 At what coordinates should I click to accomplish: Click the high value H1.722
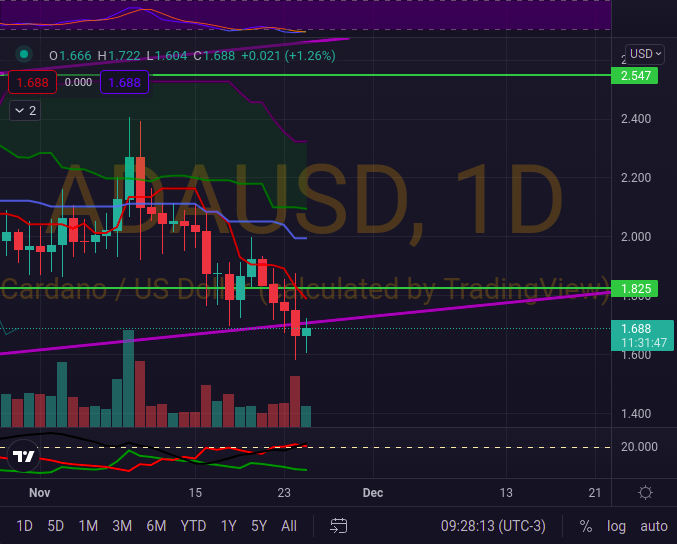[x=119, y=56]
